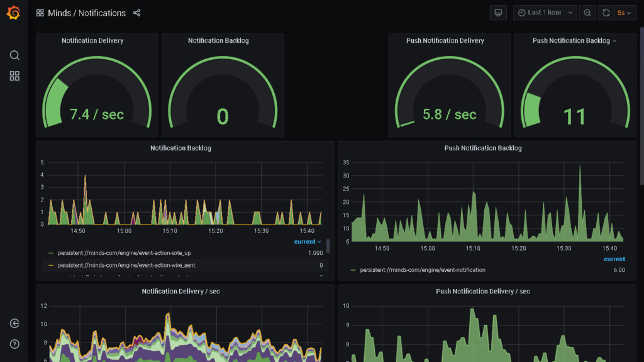Click the Notification Backlog legend scrollbar
The height and width of the screenshot is (362, 644).
point(328,246)
